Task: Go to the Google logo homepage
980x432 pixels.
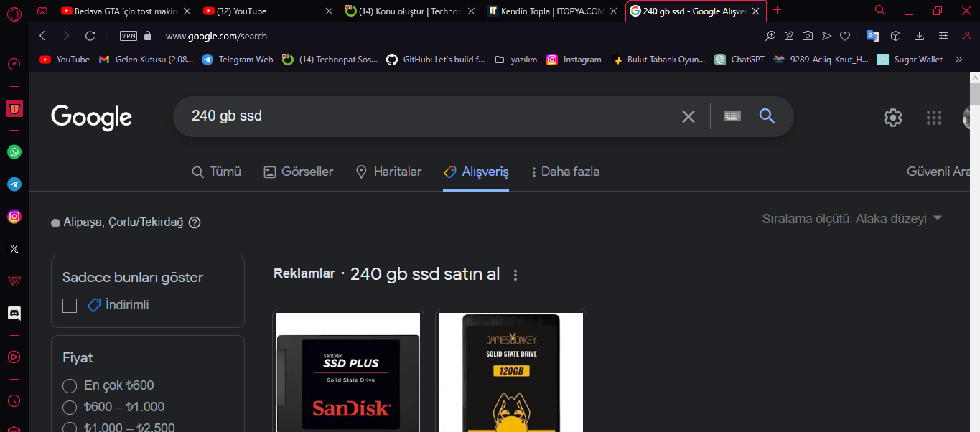Action: click(x=91, y=117)
